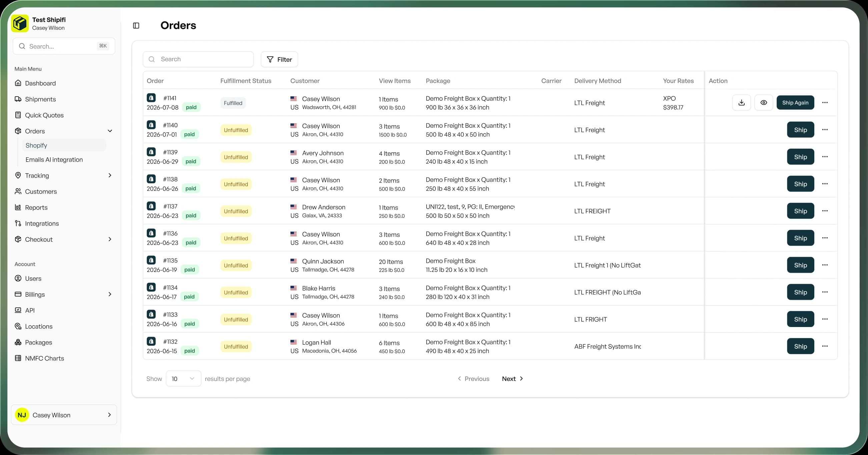Open the Filter button
Image resolution: width=868 pixels, height=455 pixels.
[x=279, y=59]
